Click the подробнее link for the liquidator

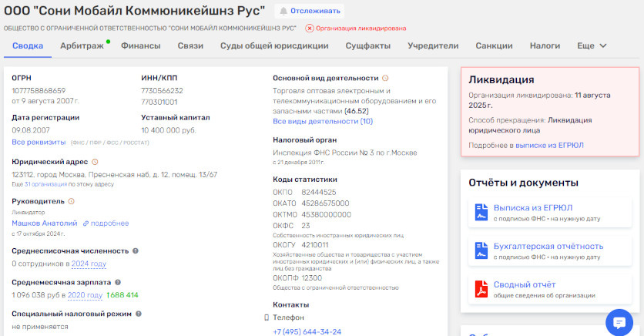tap(109, 223)
